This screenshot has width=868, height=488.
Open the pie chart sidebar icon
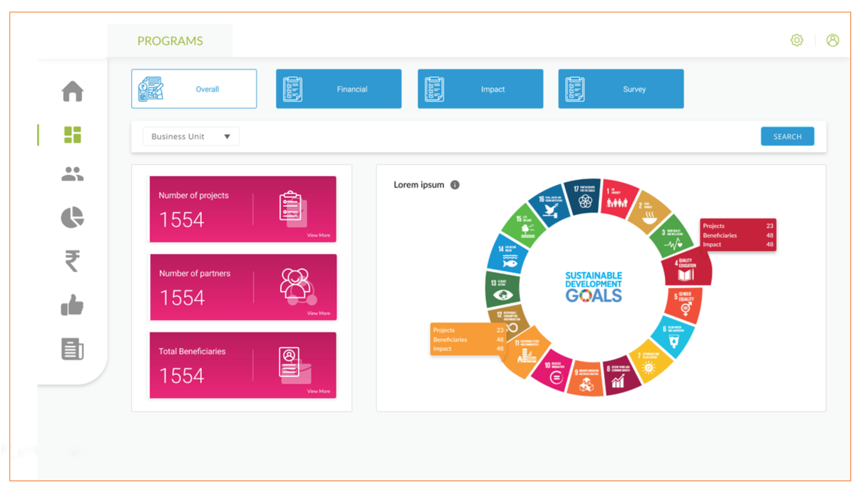[x=72, y=217]
